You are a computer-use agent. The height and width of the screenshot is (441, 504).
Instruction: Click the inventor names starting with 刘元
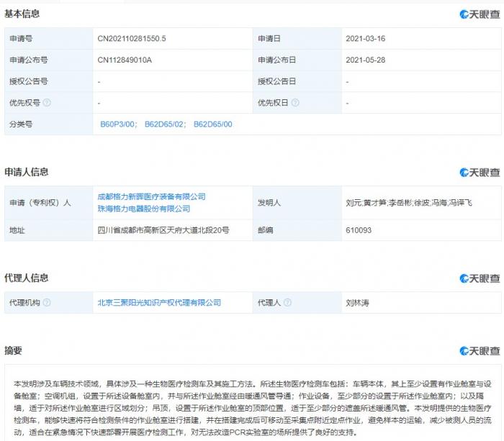(408, 203)
